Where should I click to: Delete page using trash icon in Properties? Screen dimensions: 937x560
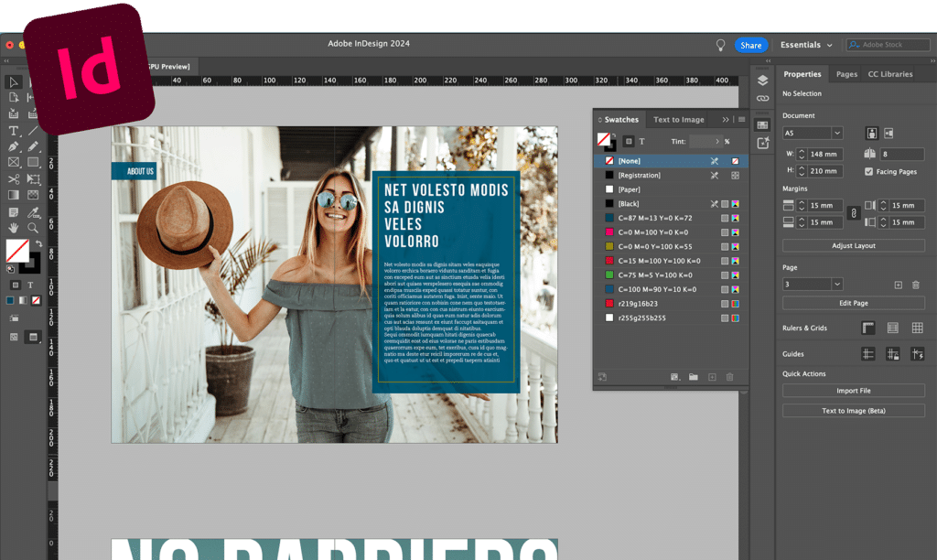[915, 285]
